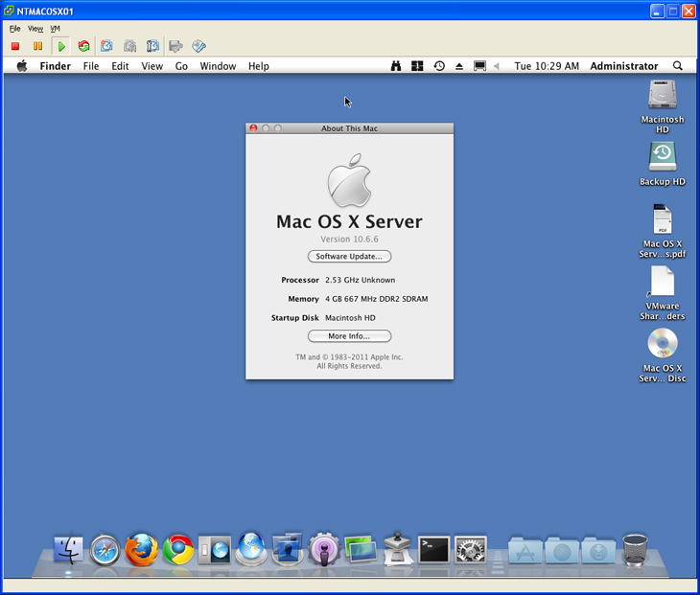Open the VMware View menu
700x595 pixels.
tap(35, 29)
